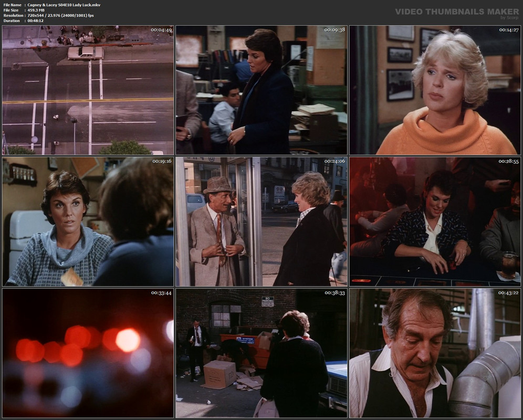The height and width of the screenshot is (420, 523).
Task: Select file name text 'Cagney & Lacey S04E10 Lady Luck.mkv'
Action: click(64, 5)
